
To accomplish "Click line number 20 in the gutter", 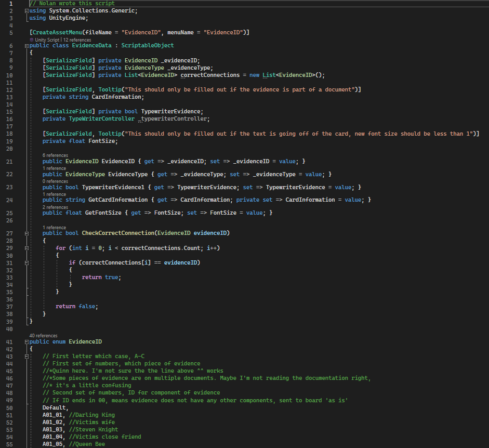I will tap(10, 149).
